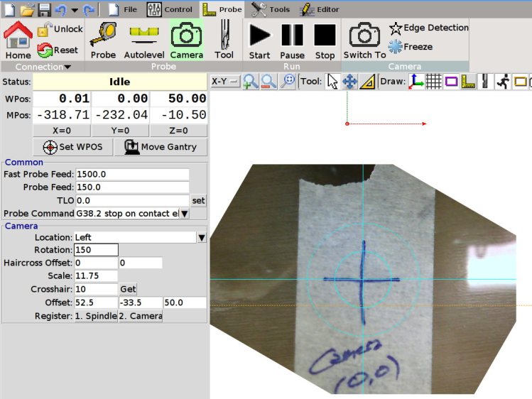The height and width of the screenshot is (399, 532).
Task: Select the pan/move canvas tool
Action: (349, 82)
